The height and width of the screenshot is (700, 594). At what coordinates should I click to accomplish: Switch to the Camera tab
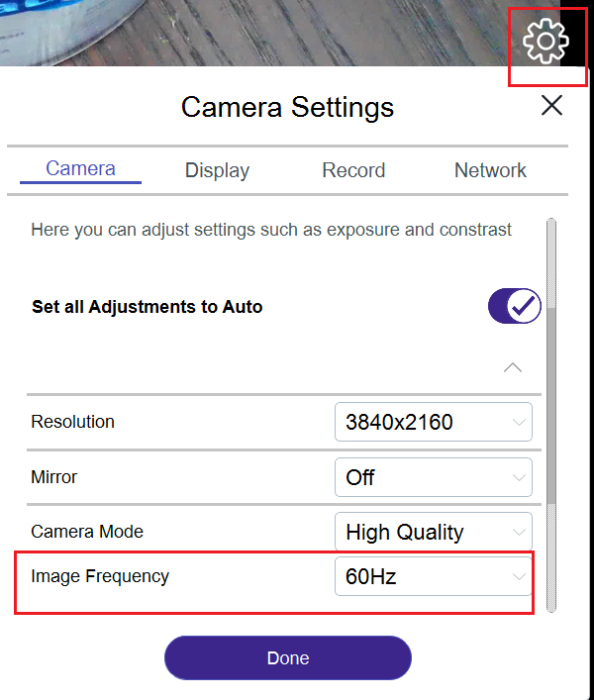[80, 169]
